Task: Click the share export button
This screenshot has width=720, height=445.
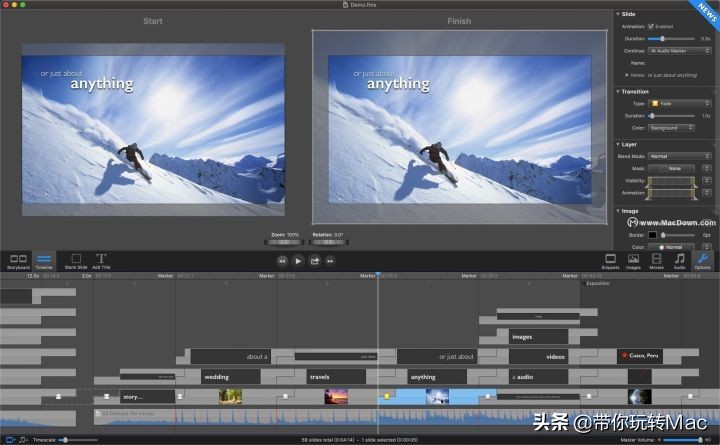Action: click(315, 261)
